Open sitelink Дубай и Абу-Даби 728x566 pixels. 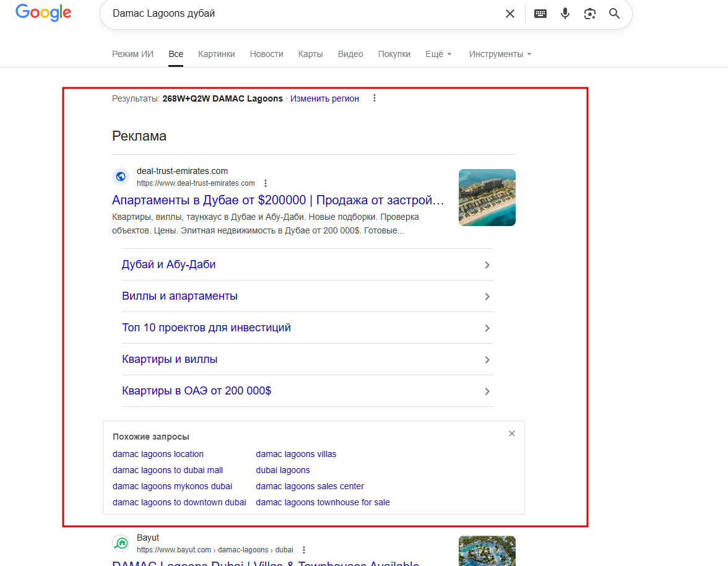point(168,264)
